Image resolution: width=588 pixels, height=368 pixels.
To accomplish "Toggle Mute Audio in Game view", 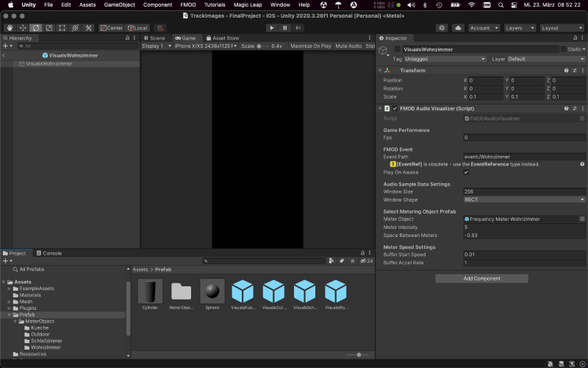I will [x=348, y=46].
